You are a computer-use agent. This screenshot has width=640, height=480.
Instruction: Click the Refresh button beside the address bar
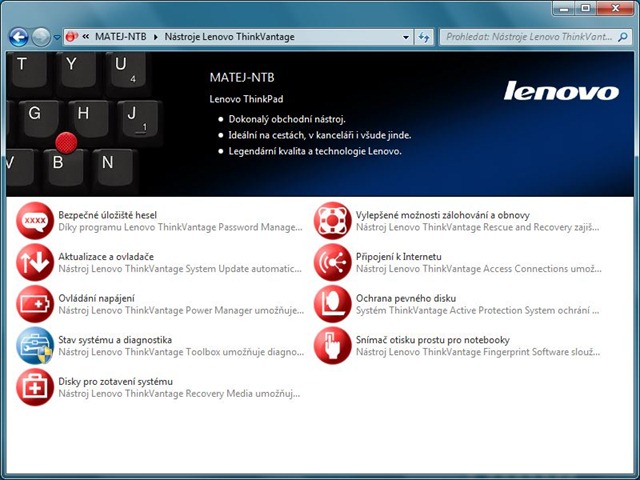point(426,37)
